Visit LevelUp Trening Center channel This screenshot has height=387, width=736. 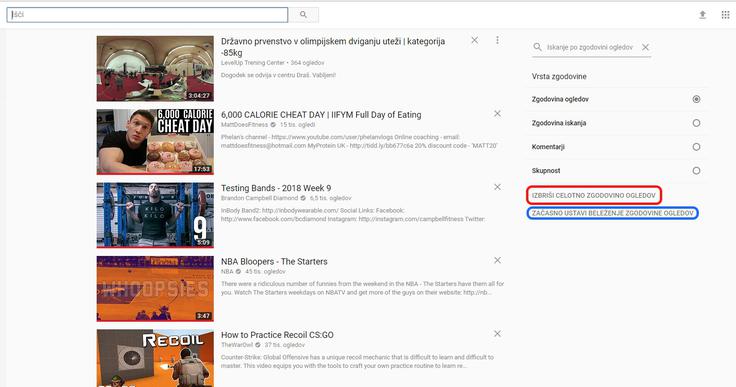click(253, 62)
